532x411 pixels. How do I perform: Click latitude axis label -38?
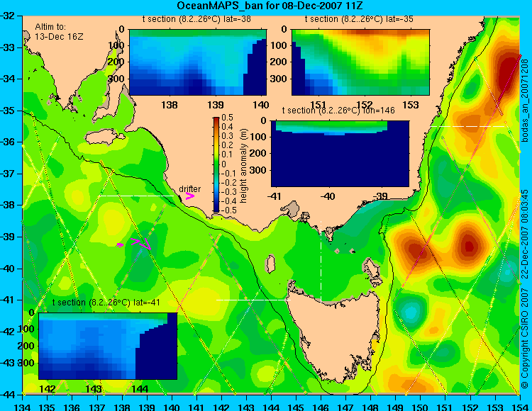7,205
